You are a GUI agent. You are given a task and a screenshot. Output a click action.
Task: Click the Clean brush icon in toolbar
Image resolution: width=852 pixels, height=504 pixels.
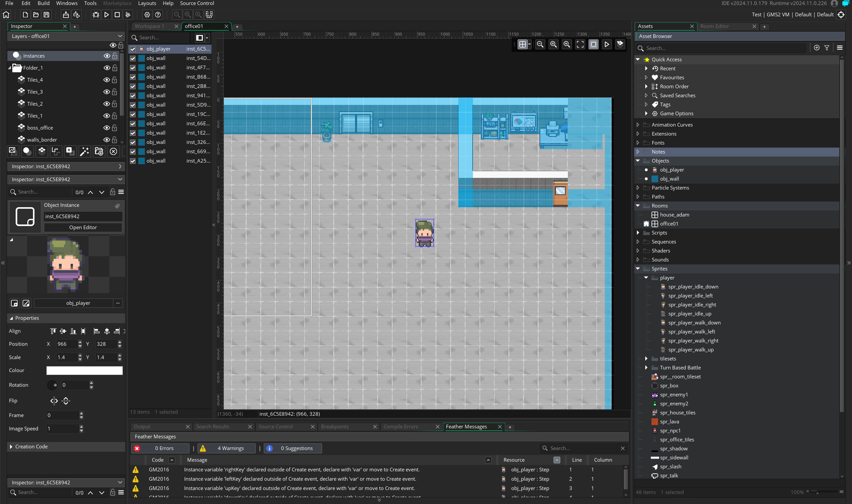click(x=128, y=15)
